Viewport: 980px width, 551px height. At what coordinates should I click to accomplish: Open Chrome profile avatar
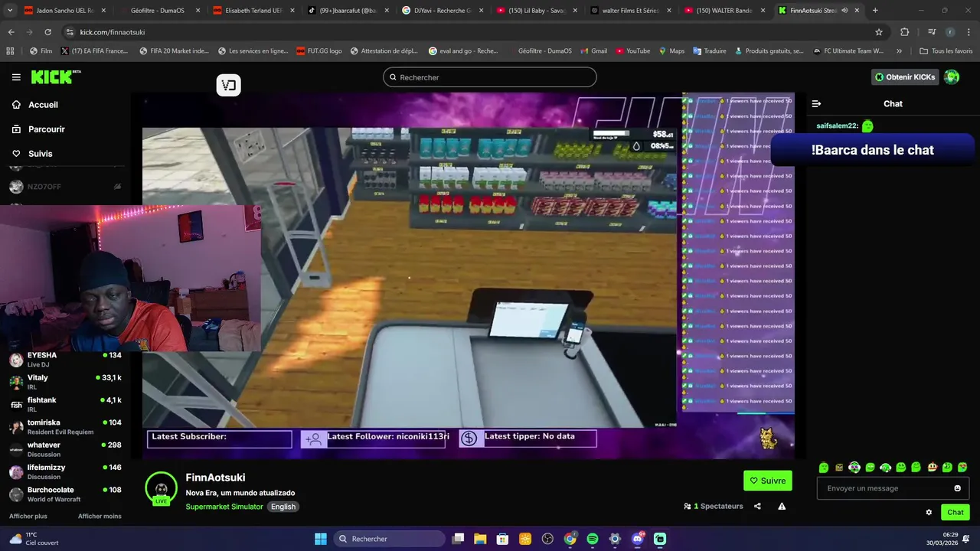pyautogui.click(x=950, y=32)
